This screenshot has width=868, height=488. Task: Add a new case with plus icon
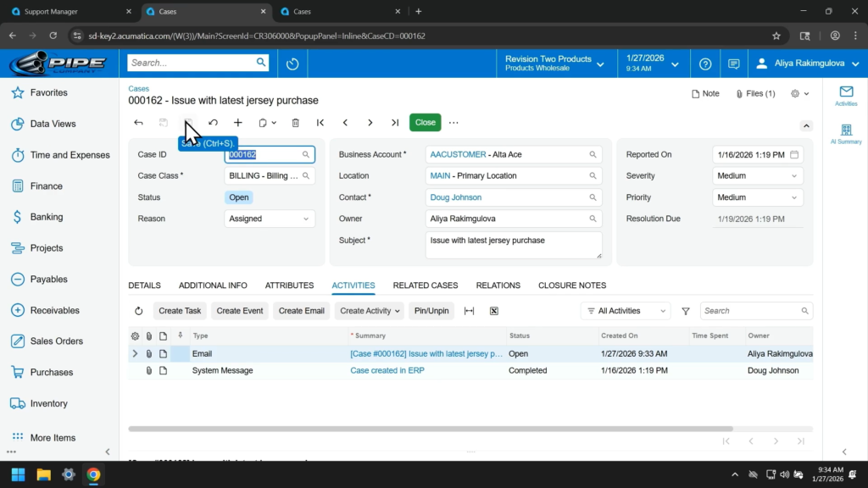(238, 123)
